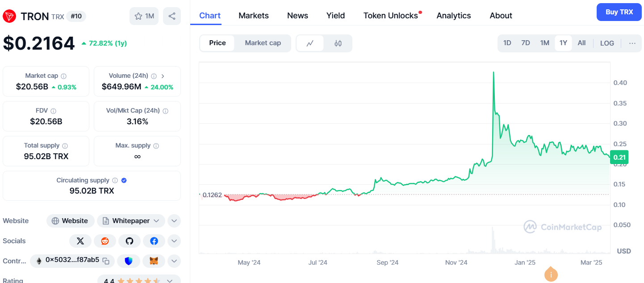Image resolution: width=644 pixels, height=283 pixels.
Task: Open the News tab
Action: [297, 16]
